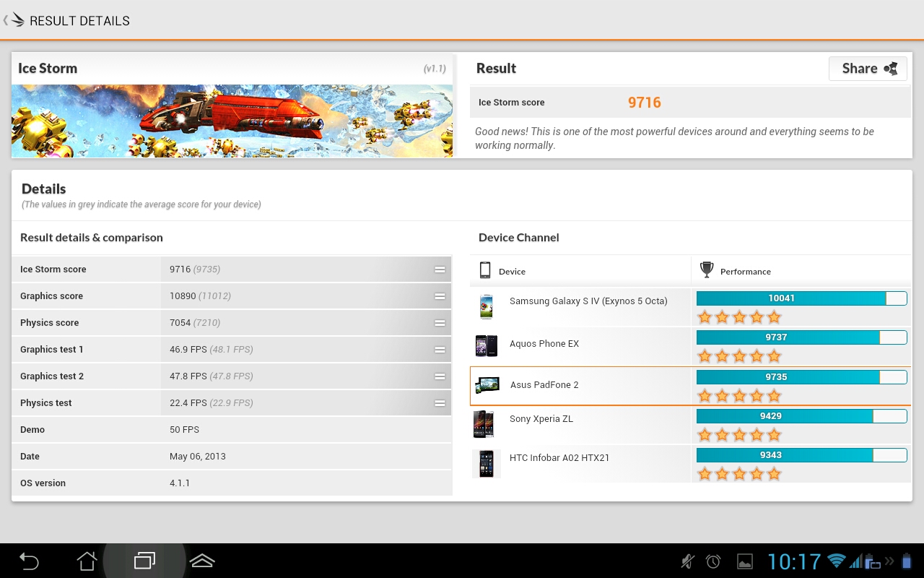
Task: Open the Samsung Galaxy S IV device thumbnail
Action: (x=486, y=306)
